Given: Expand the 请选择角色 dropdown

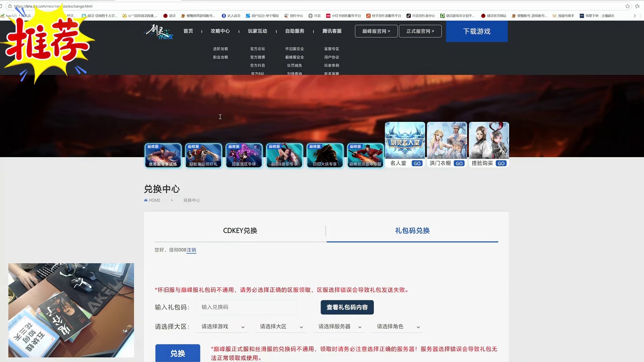Looking at the screenshot, I should pyautogui.click(x=398, y=326).
